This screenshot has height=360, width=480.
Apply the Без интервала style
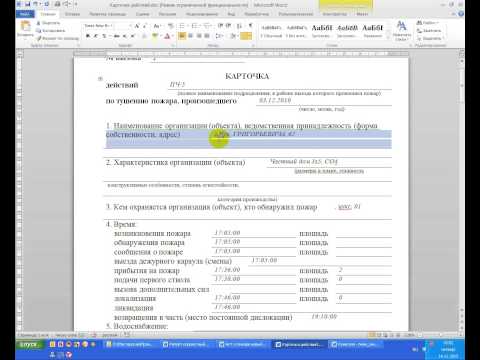[x=296, y=31]
